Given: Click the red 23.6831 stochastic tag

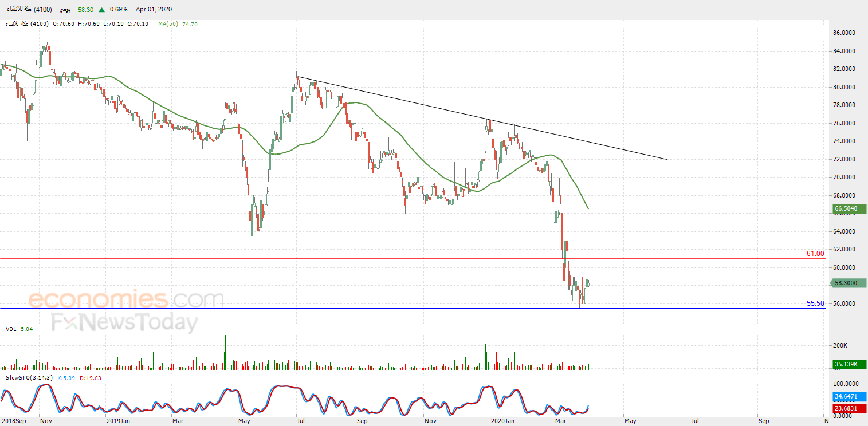Looking at the screenshot, I should [850, 408].
